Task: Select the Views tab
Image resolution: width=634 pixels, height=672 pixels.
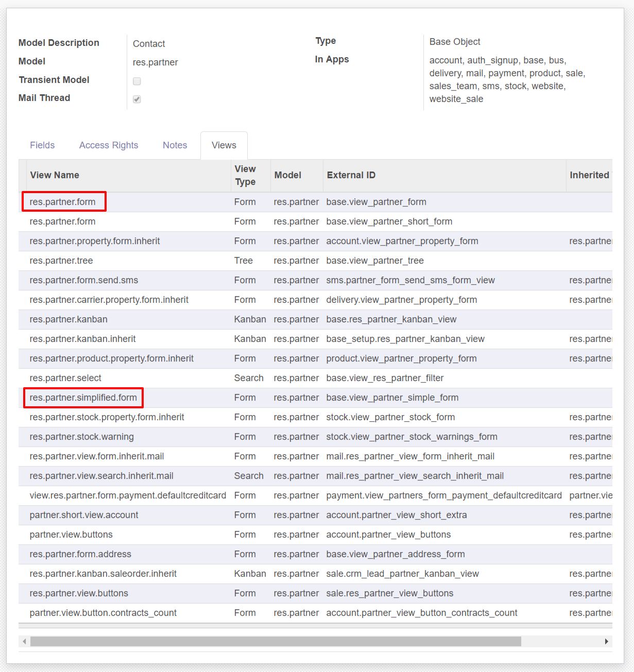Action: pos(224,145)
